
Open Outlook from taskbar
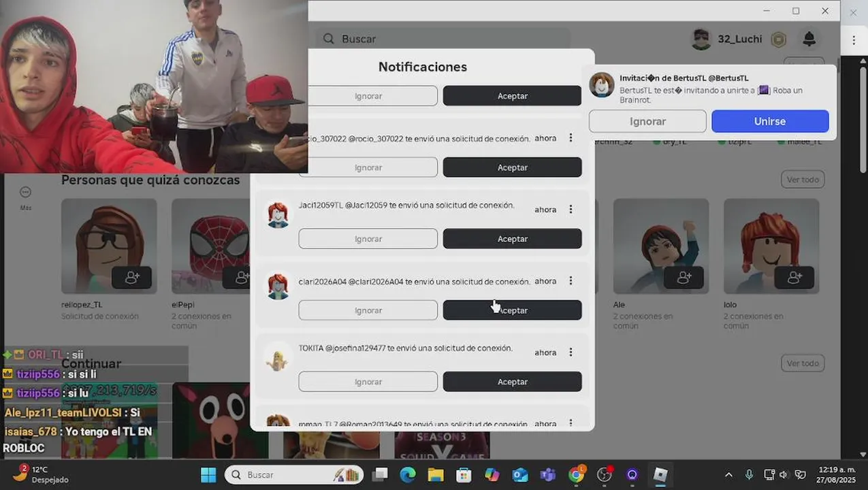520,474
